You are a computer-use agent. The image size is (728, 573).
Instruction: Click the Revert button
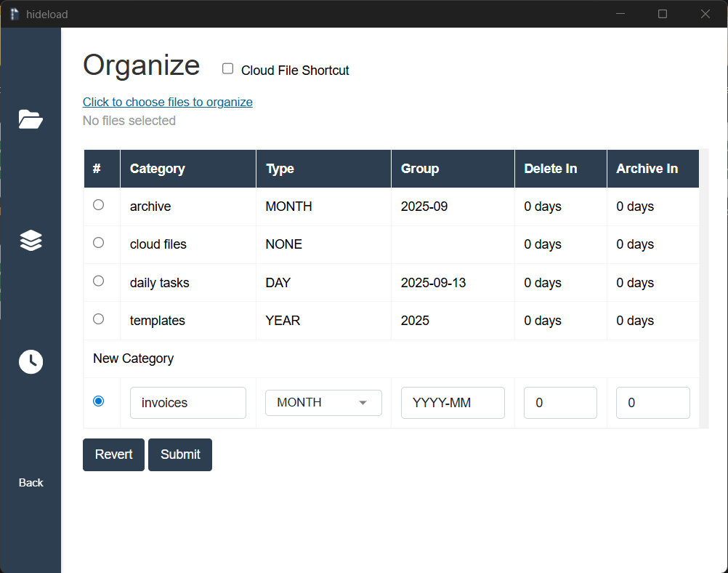(113, 454)
